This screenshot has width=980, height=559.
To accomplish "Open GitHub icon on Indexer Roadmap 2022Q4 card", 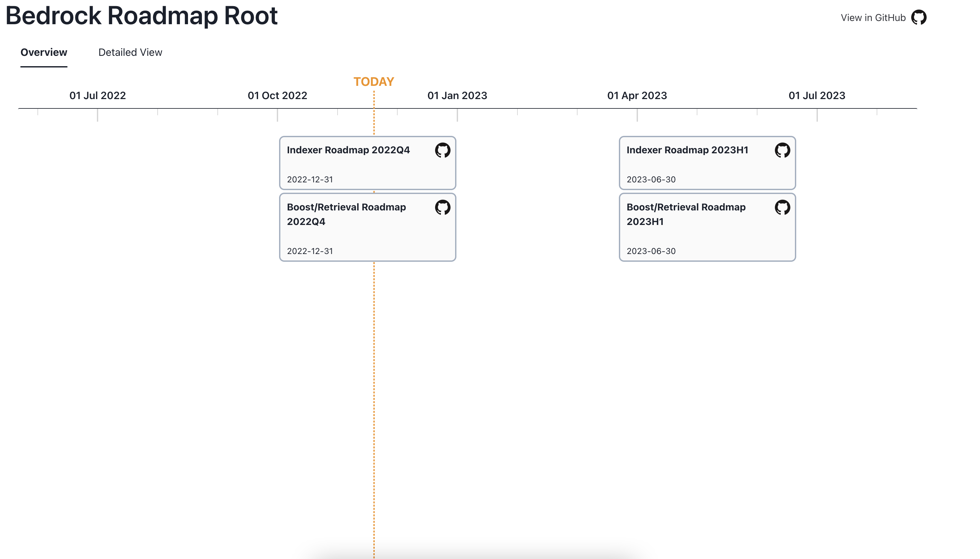I will point(443,150).
